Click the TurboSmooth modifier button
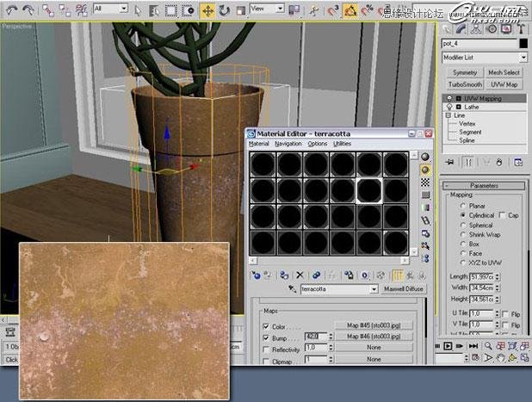Screen dimensions: 532x402 pyautogui.click(x=464, y=84)
